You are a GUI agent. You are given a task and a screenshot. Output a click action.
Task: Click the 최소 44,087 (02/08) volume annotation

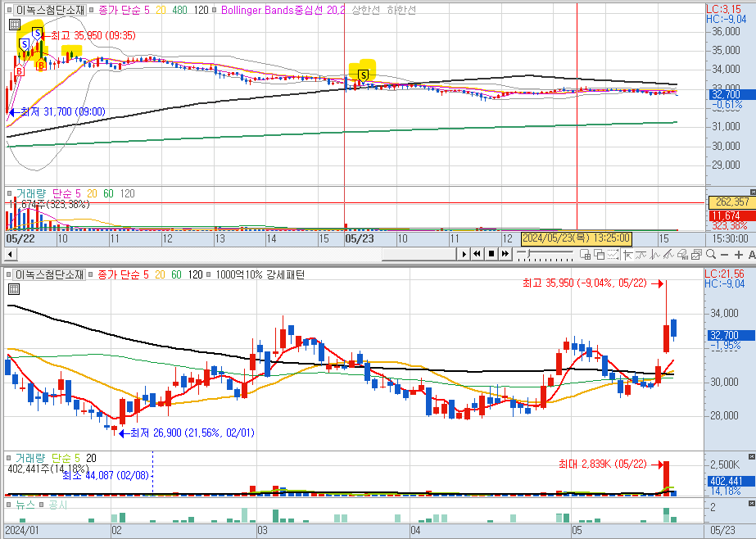tap(106, 475)
